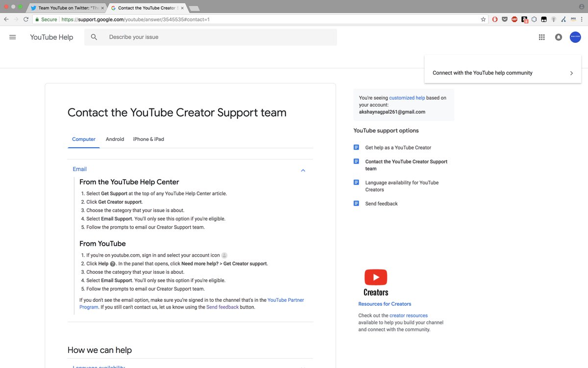Click the 'From the YouTube Help Center' heading
This screenshot has width=588, height=368.
tap(129, 182)
